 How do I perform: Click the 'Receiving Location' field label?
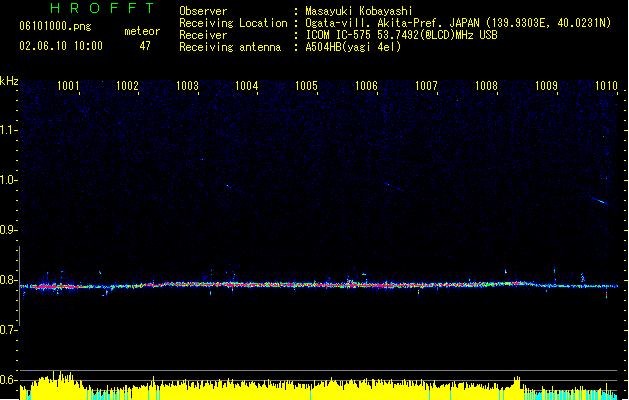click(x=233, y=23)
